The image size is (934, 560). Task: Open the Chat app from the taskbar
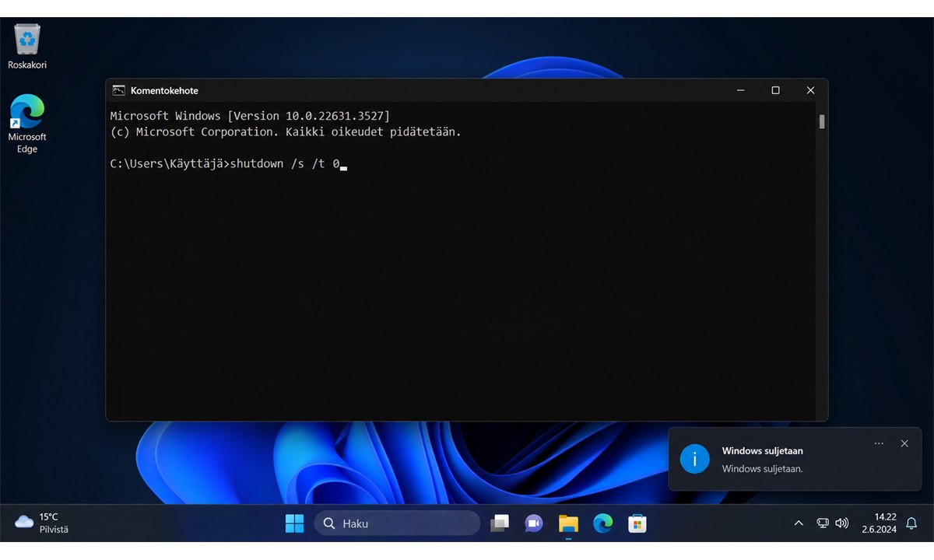click(534, 523)
